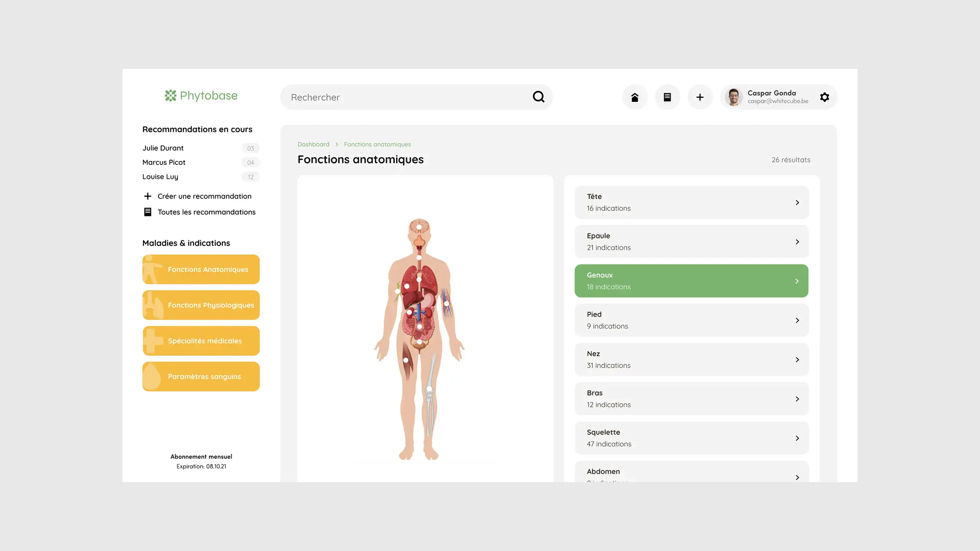The image size is (980, 551).
Task: Expand the Tête chevron
Action: [797, 202]
